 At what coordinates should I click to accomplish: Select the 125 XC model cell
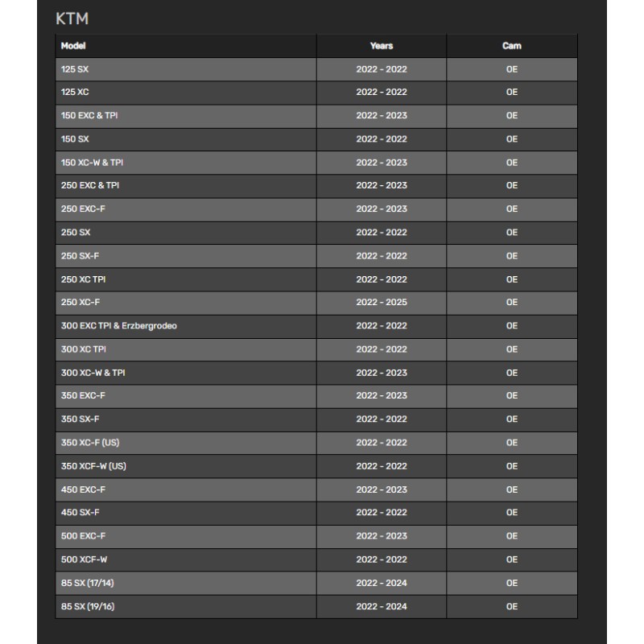[x=75, y=93]
